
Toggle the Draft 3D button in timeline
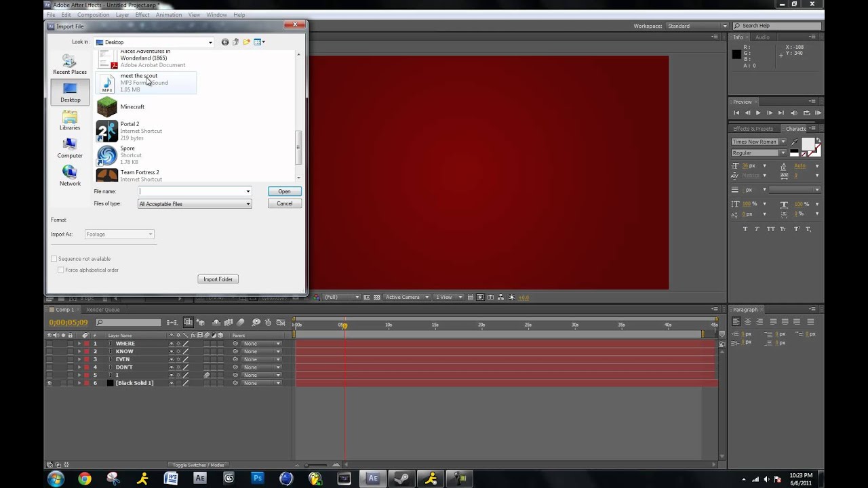click(x=201, y=323)
